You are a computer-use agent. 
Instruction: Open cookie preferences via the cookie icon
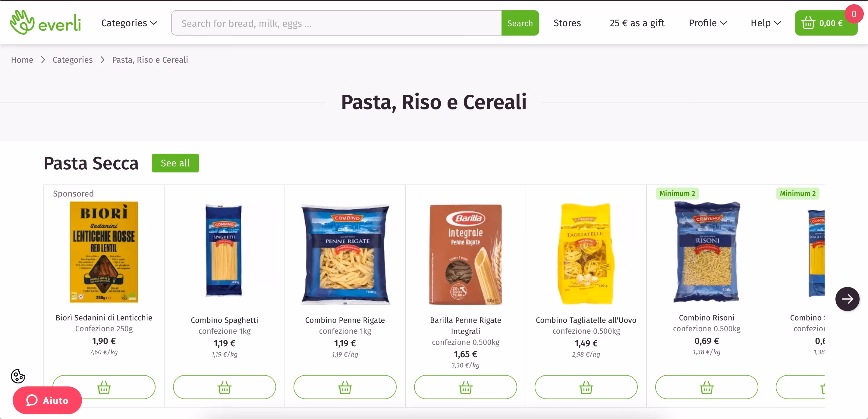coord(18,376)
